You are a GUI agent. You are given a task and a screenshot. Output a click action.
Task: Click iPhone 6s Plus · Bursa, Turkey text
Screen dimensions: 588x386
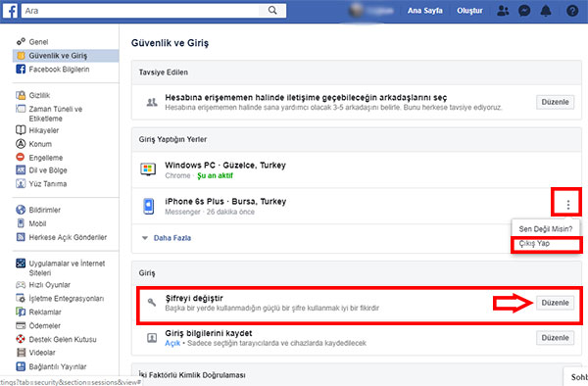pos(225,201)
